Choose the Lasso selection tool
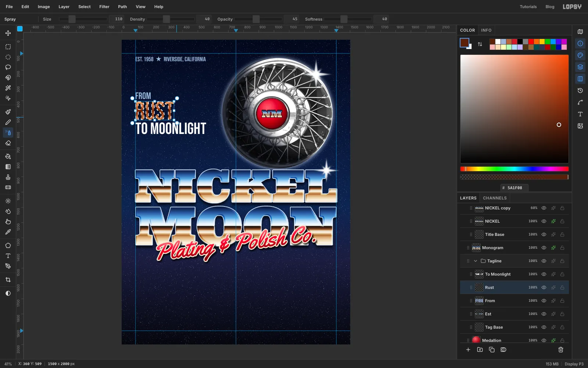Image resolution: width=588 pixels, height=368 pixels. tap(8, 67)
